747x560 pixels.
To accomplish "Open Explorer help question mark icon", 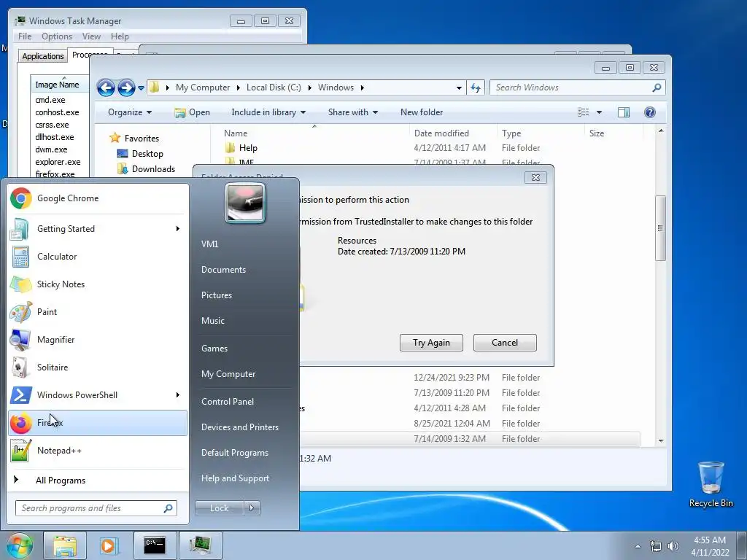I will click(x=649, y=112).
